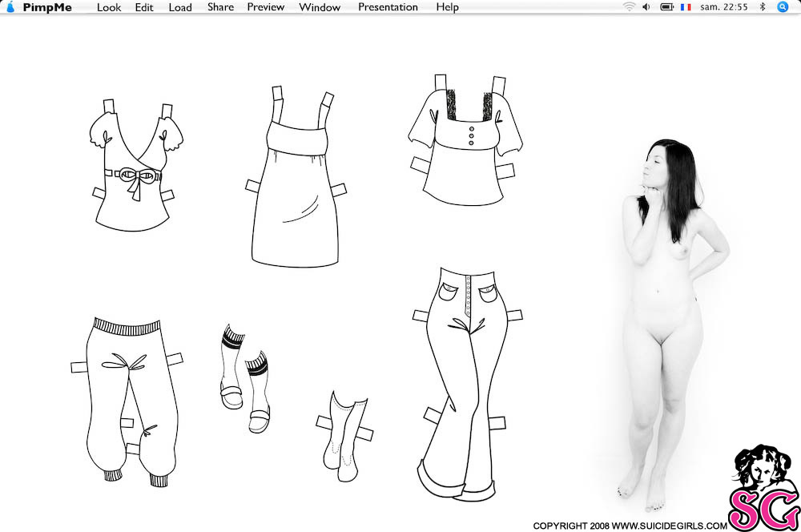Screen dimensions: 801x532
Task: Select the wrap top with bow cutout
Action: pyautogui.click(x=134, y=166)
